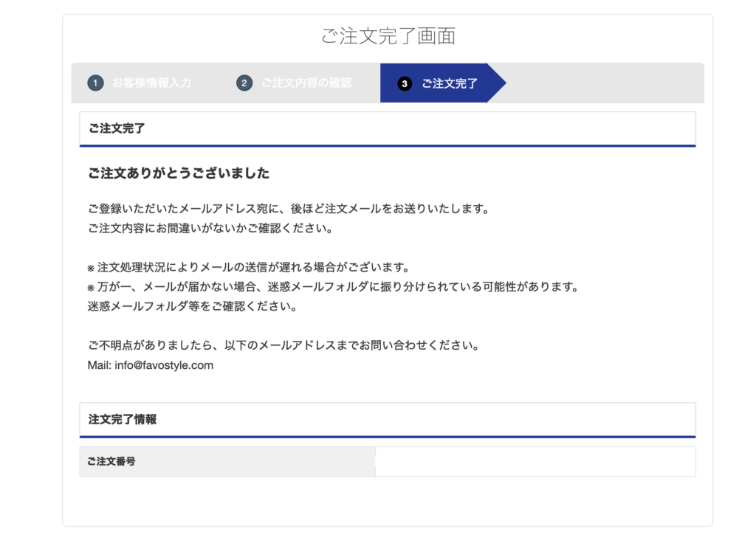Click the line starting ご登録いただいたメールアドレス宛に
This screenshot has width=756, height=543.
(x=289, y=209)
